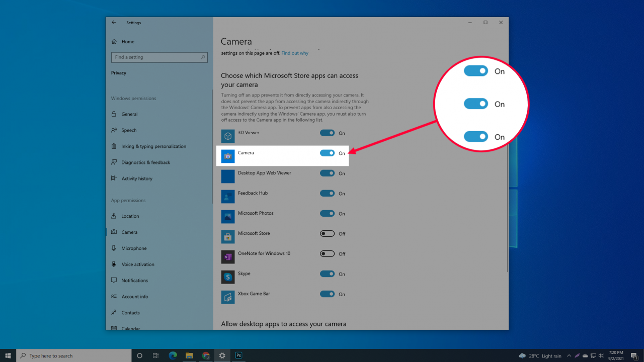Click the Find a setting search box
This screenshot has width=644, height=362.
point(159,57)
